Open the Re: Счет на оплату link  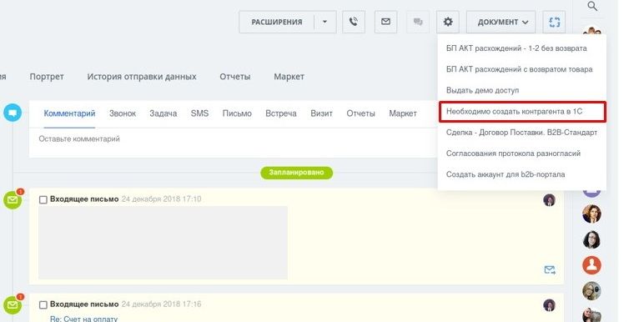(83, 319)
